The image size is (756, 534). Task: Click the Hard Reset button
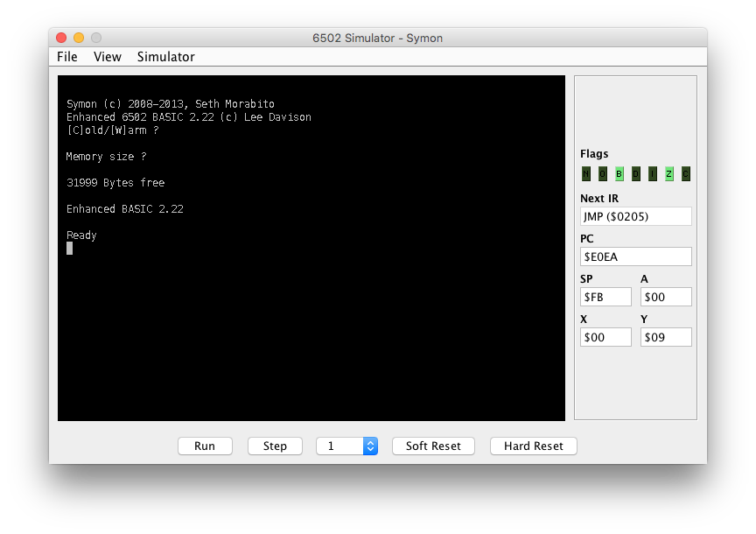coord(534,446)
